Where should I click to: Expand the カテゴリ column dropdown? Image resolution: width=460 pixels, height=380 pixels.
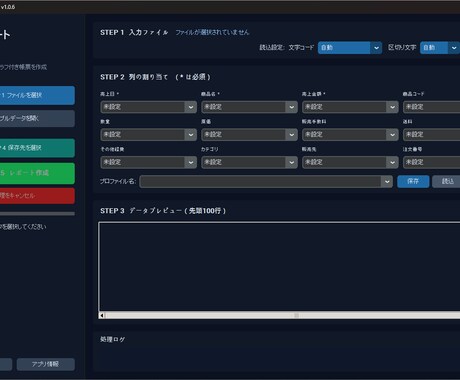(249, 162)
